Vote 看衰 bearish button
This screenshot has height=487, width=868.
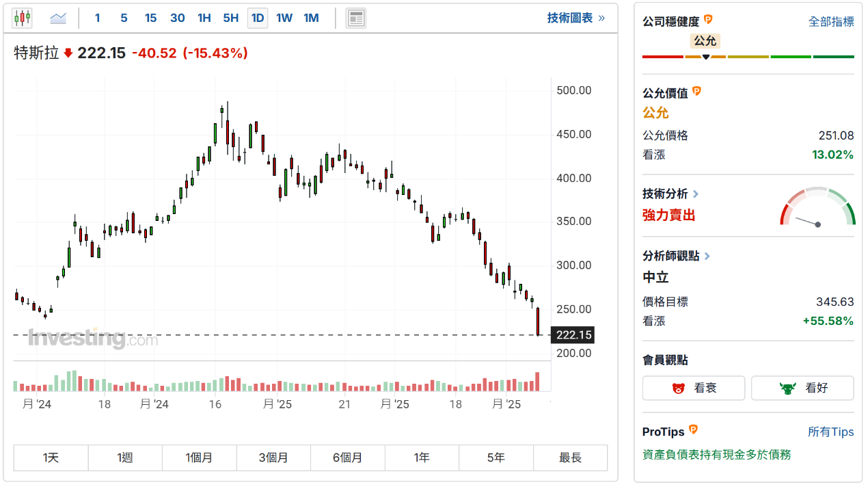coord(694,388)
